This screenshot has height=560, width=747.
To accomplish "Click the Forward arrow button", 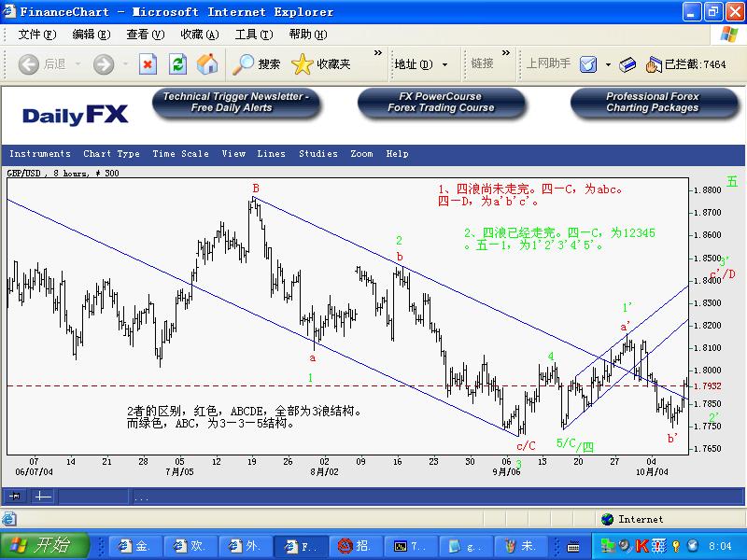I will [x=104, y=64].
